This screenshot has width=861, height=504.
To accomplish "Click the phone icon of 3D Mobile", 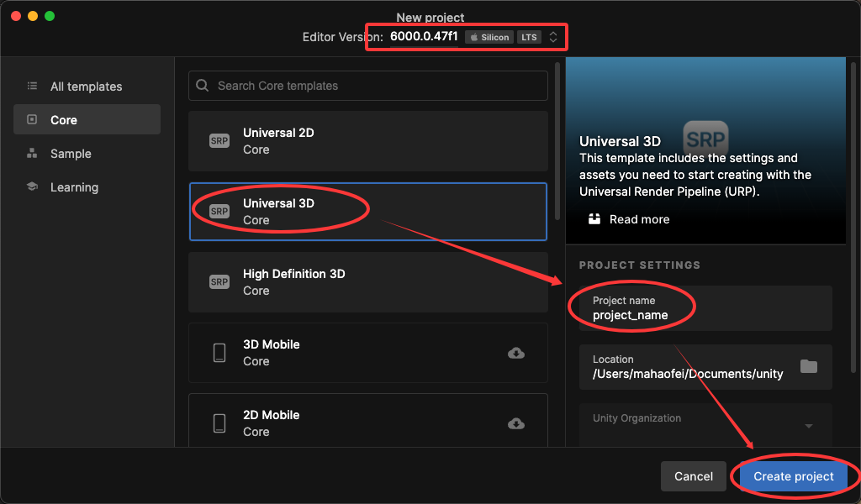I will pyautogui.click(x=219, y=353).
